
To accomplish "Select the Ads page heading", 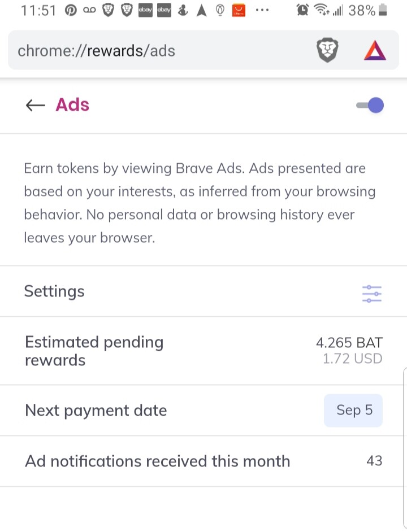I will point(72,104).
